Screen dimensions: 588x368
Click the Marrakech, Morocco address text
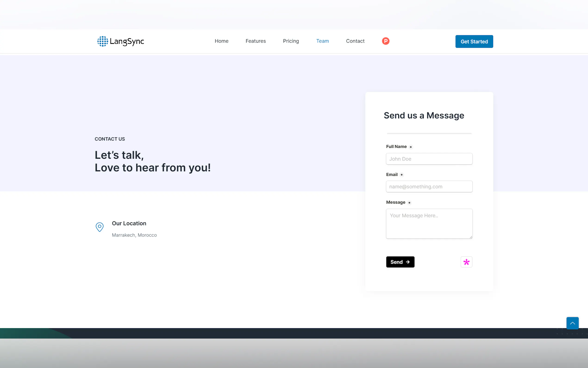point(134,235)
